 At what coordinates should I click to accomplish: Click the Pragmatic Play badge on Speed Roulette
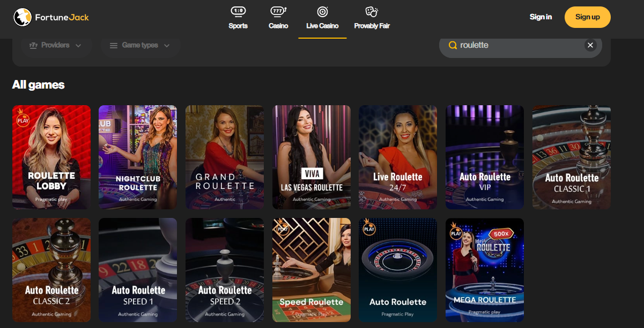(x=283, y=227)
